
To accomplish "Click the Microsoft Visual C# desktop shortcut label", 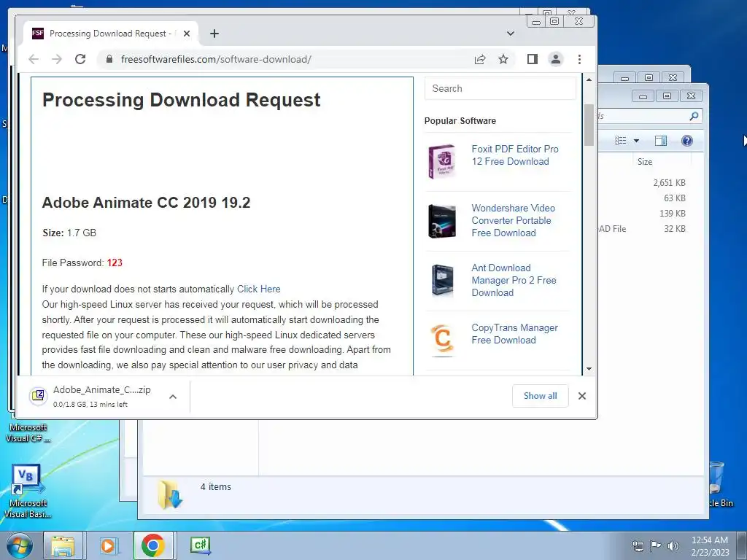I will click(x=28, y=433).
